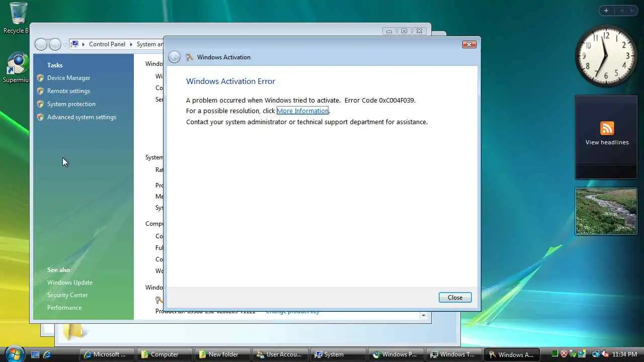
Task: Click the See also heading
Action: coord(59,270)
